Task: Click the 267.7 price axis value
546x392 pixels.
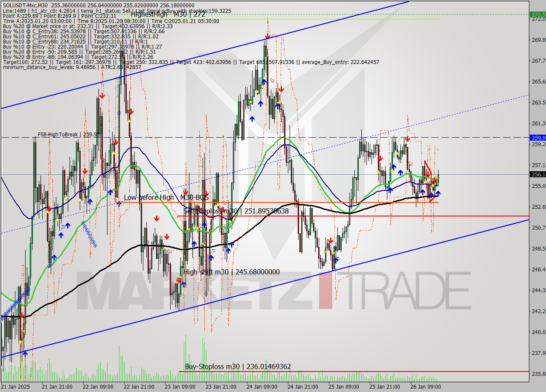Action: (x=538, y=61)
